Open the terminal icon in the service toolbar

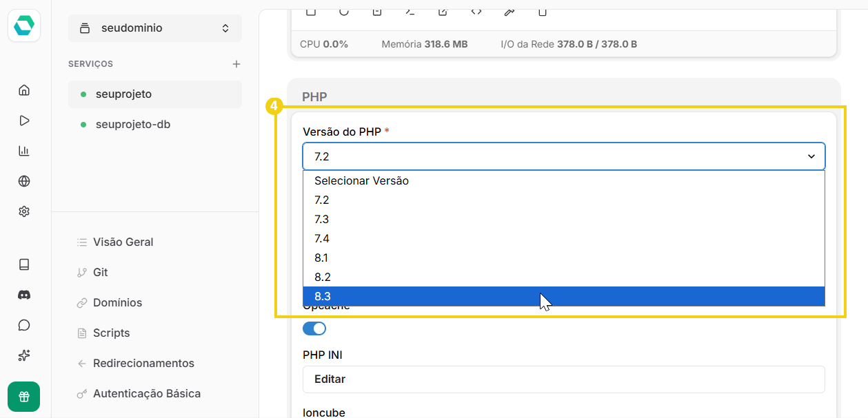[x=409, y=12]
